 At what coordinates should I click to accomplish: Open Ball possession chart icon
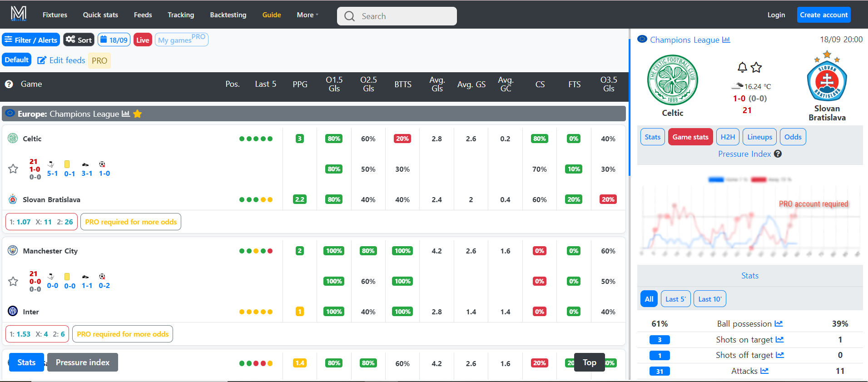click(x=779, y=323)
